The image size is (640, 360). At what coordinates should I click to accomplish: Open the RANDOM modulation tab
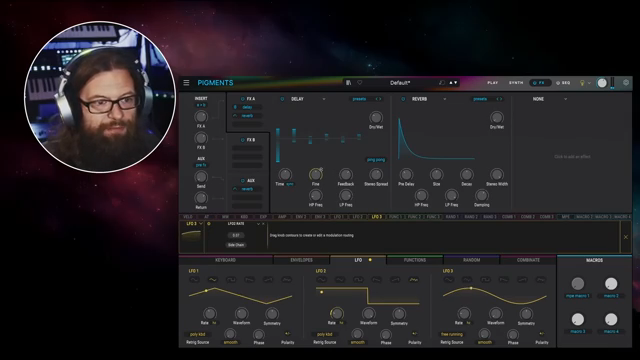click(471, 260)
